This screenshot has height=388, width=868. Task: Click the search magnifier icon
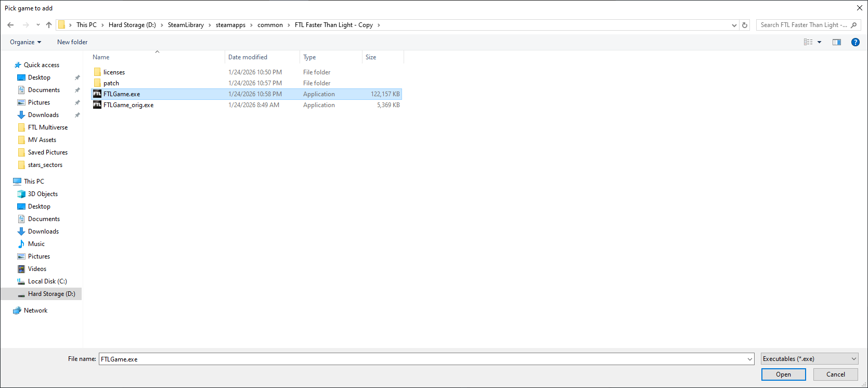853,25
